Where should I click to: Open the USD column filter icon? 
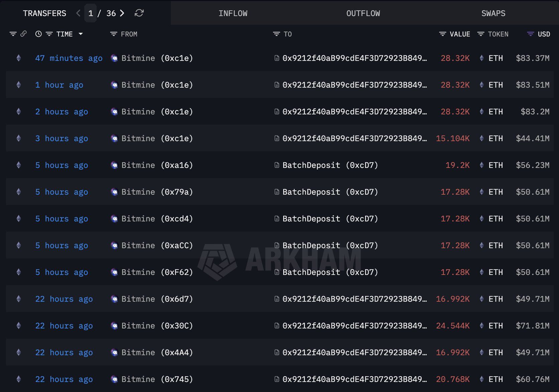pos(530,34)
